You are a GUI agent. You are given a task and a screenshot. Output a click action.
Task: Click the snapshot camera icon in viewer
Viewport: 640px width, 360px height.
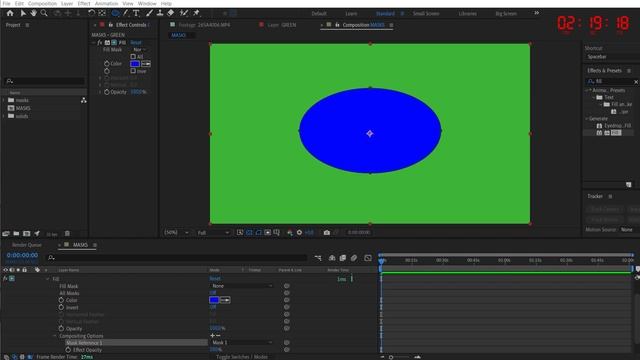(327, 232)
